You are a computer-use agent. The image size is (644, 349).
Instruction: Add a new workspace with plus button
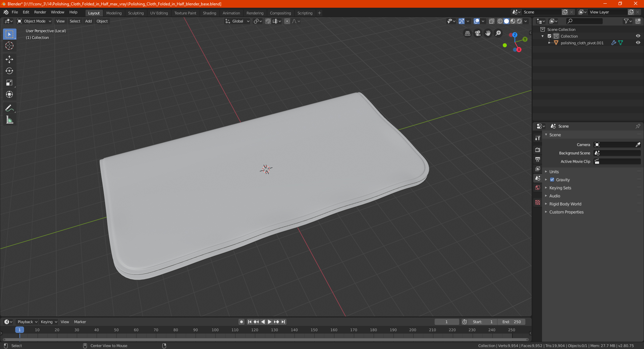click(319, 13)
